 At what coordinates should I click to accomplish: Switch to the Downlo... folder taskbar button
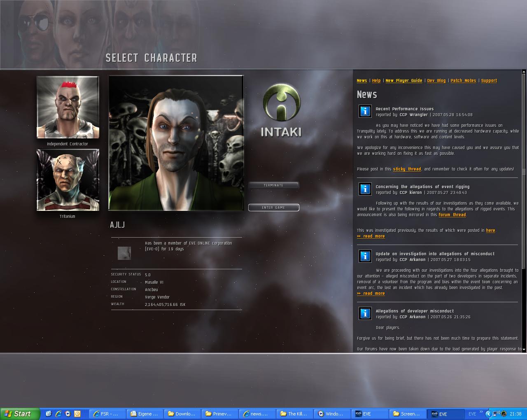pos(183,414)
